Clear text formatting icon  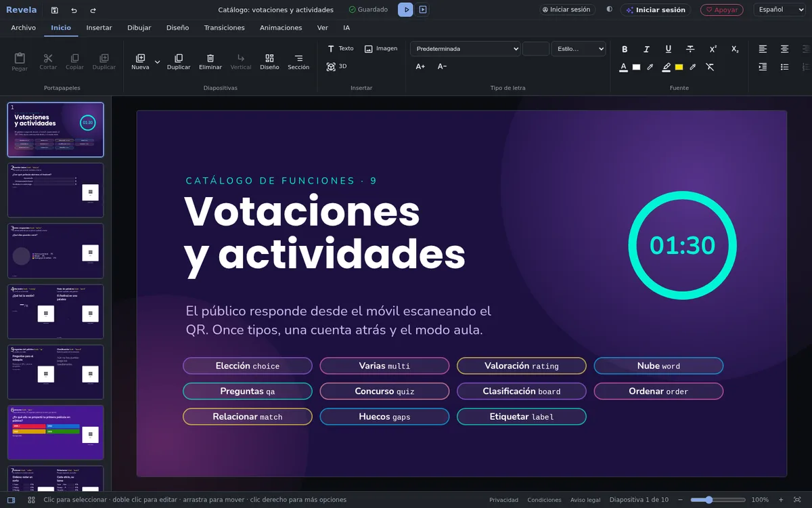[710, 67]
